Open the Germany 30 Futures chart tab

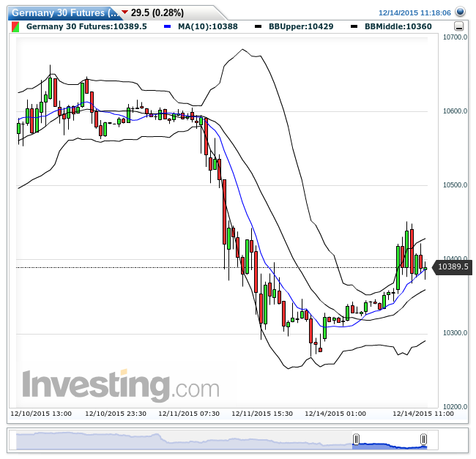pyautogui.click(x=65, y=12)
